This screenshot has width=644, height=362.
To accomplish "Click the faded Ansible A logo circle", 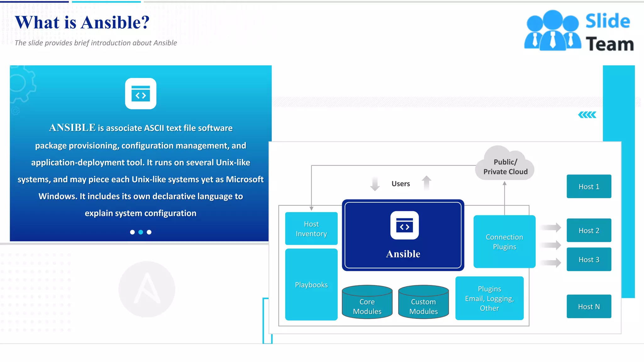I will coord(147,289).
